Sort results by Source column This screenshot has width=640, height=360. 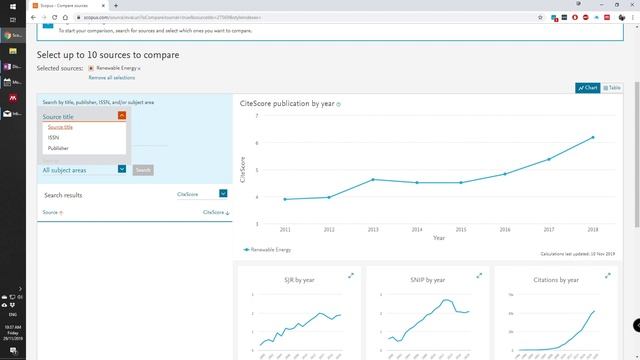(x=53, y=213)
